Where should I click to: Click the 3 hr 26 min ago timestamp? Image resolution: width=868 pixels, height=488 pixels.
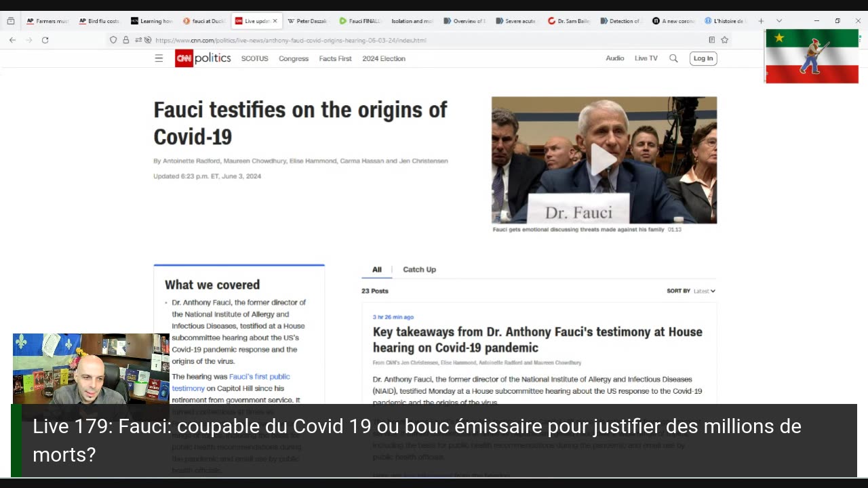click(x=393, y=317)
